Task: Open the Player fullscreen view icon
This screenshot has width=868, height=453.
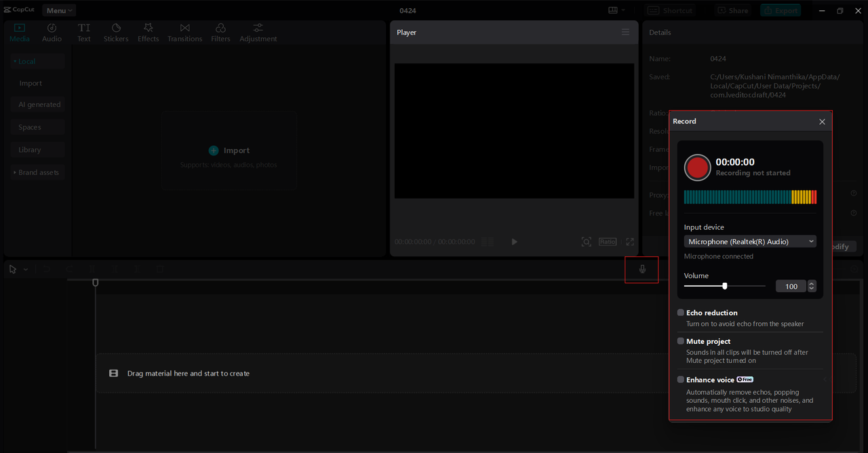Action: [x=630, y=242]
